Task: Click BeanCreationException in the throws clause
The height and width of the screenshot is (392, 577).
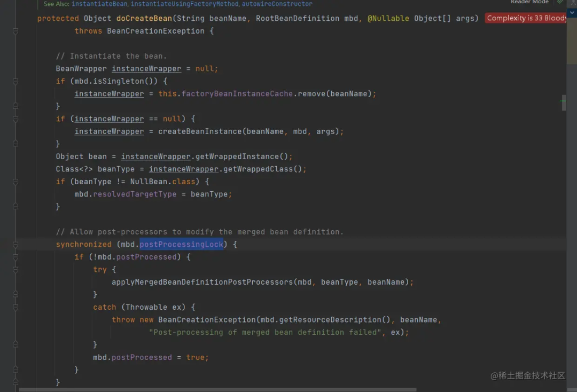Action: coord(155,32)
